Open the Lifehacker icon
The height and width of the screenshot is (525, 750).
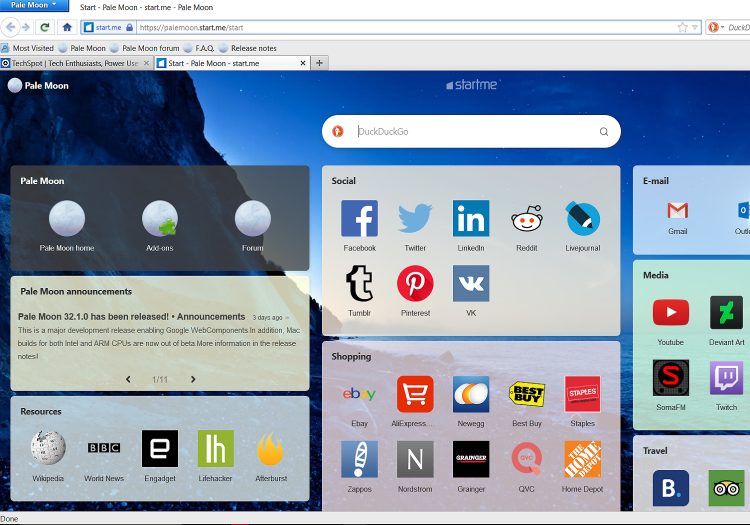pyautogui.click(x=216, y=448)
